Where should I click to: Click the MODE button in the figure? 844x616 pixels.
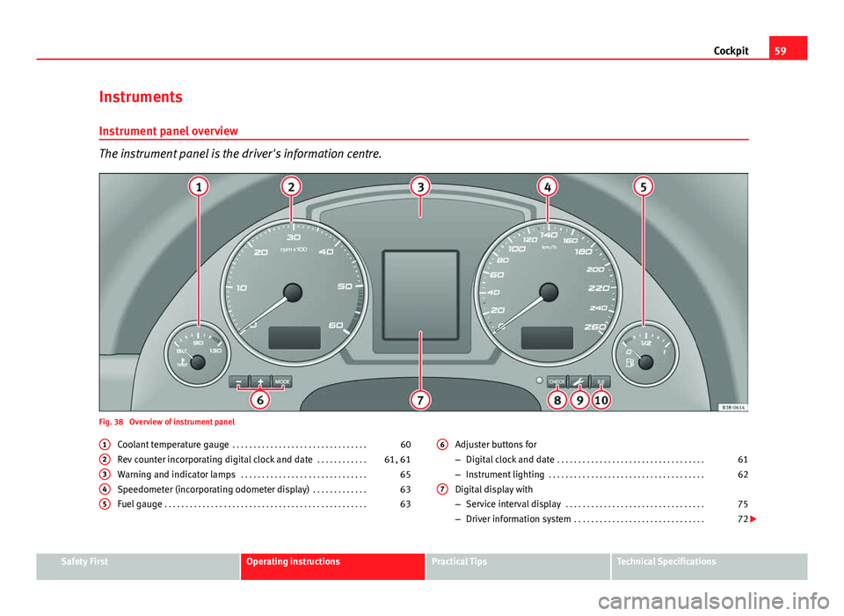tap(282, 381)
